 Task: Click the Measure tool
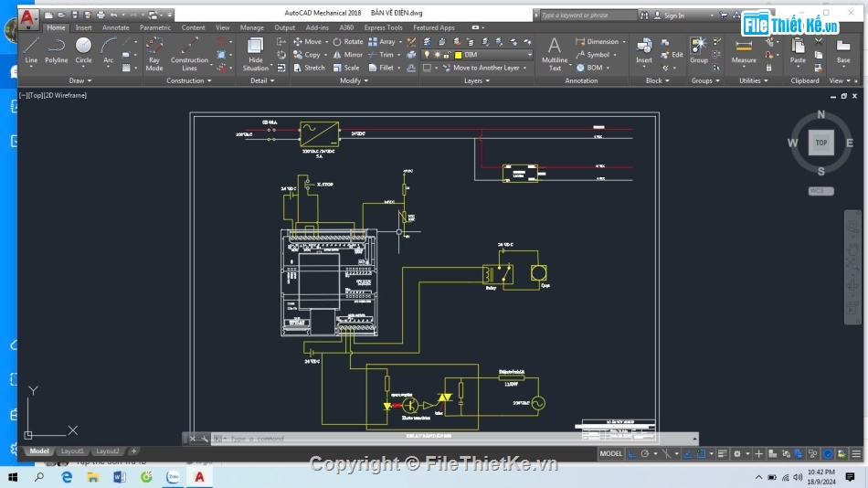coord(744,50)
